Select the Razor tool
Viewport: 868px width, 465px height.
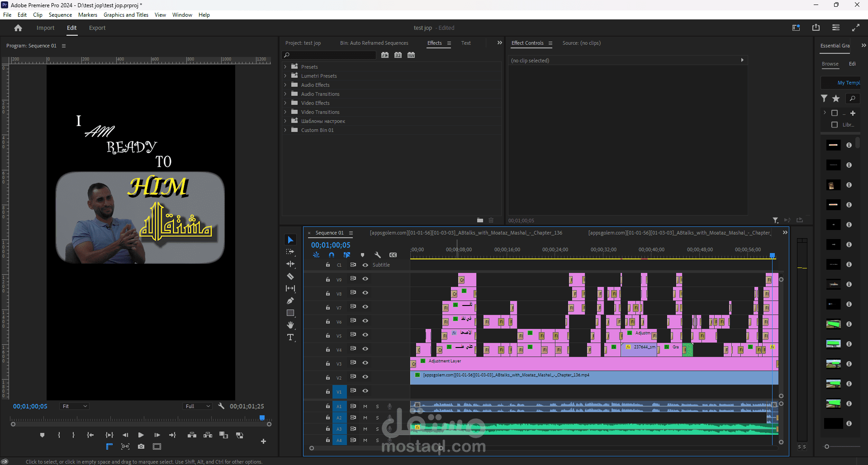[x=290, y=276]
